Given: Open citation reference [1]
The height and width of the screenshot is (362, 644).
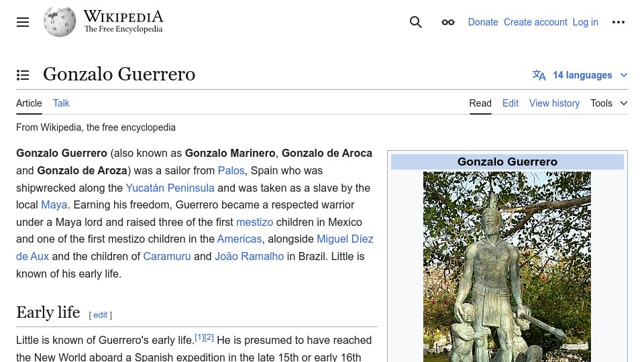Looking at the screenshot, I should click(x=199, y=337).
